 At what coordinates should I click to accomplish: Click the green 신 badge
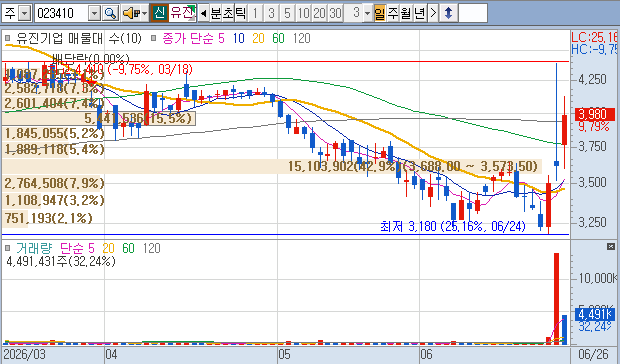[159, 13]
